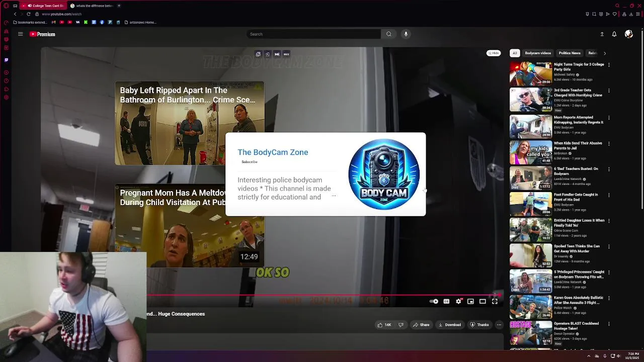Open options for When Kids Send Their Abusive Parents video

click(609, 143)
